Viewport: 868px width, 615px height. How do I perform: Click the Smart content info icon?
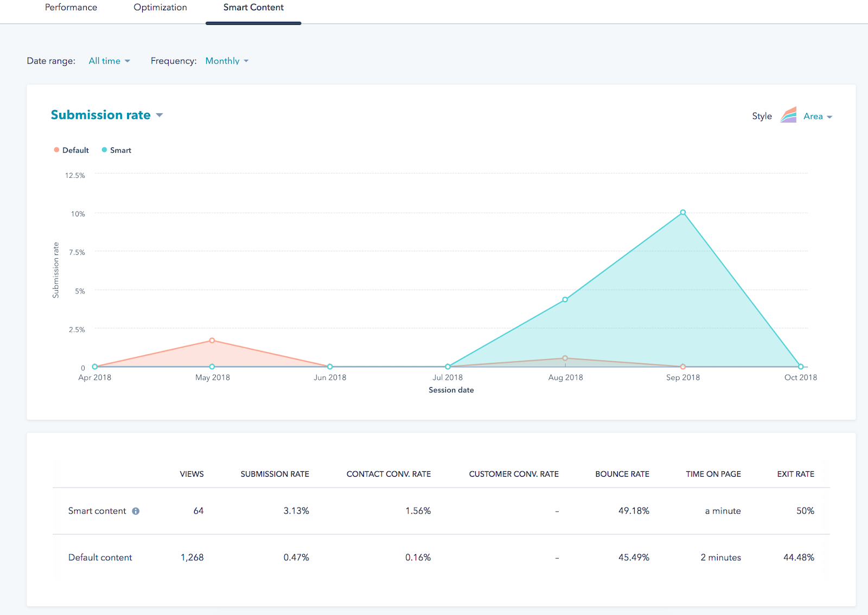tap(136, 511)
